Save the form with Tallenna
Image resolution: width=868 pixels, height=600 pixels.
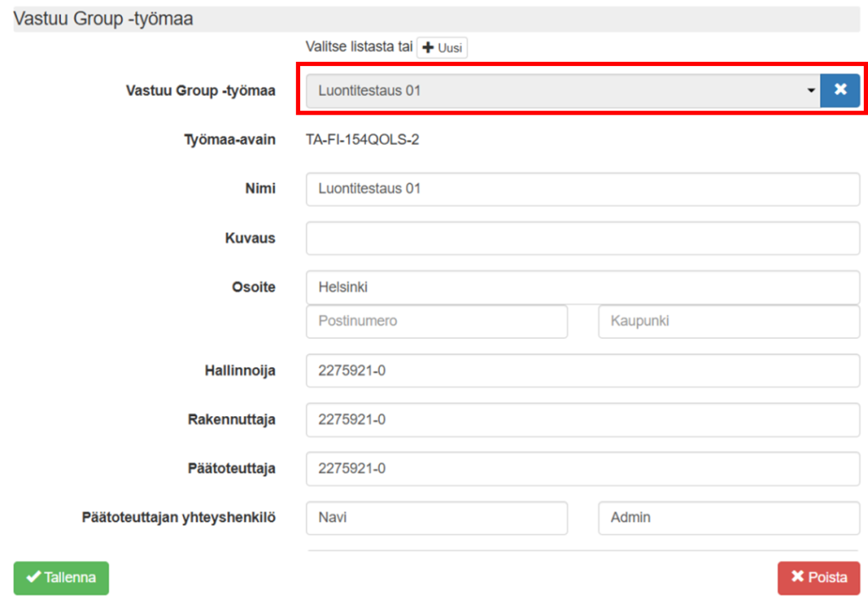61,578
